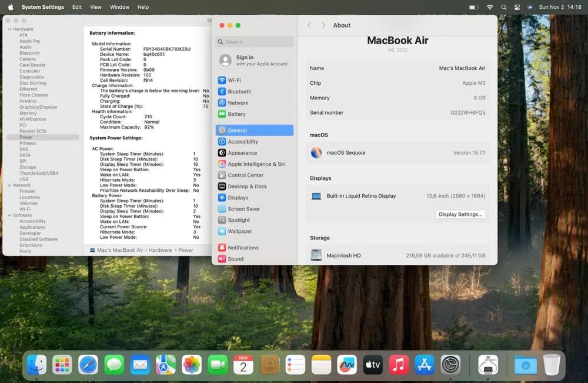The image size is (588, 383).
Task: Open the Window menu
Action: pos(119,7)
